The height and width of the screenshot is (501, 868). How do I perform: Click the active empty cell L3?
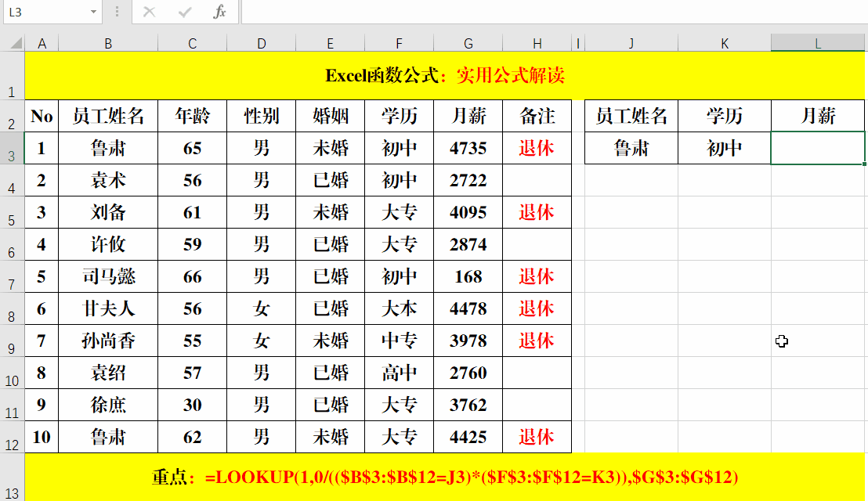[818, 148]
